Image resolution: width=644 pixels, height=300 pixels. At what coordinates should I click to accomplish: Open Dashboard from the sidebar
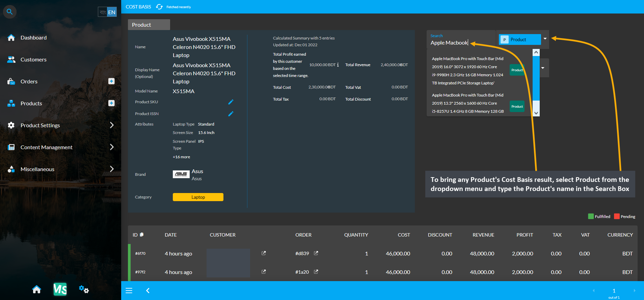(x=33, y=37)
